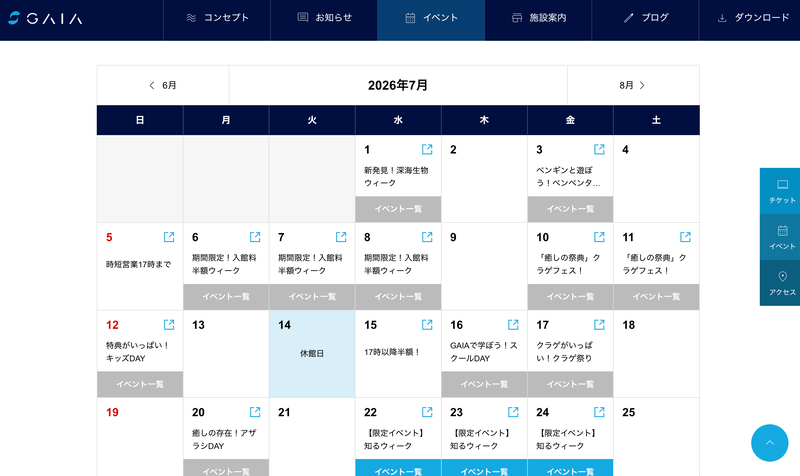
Task: Open external link icon for July 7
Action: pos(341,237)
